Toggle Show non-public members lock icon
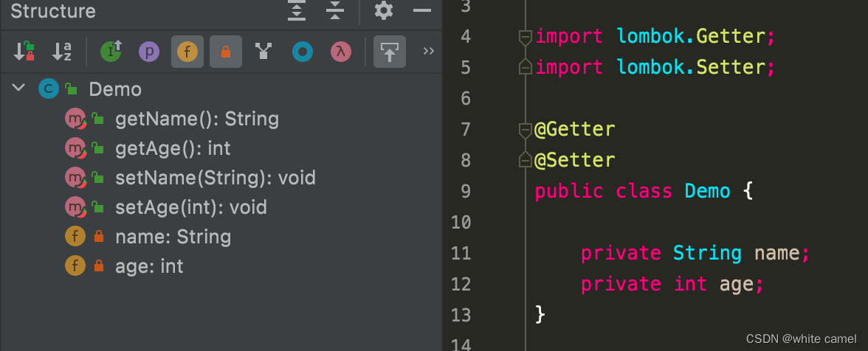The height and width of the screenshot is (351, 868). pyautogui.click(x=225, y=52)
